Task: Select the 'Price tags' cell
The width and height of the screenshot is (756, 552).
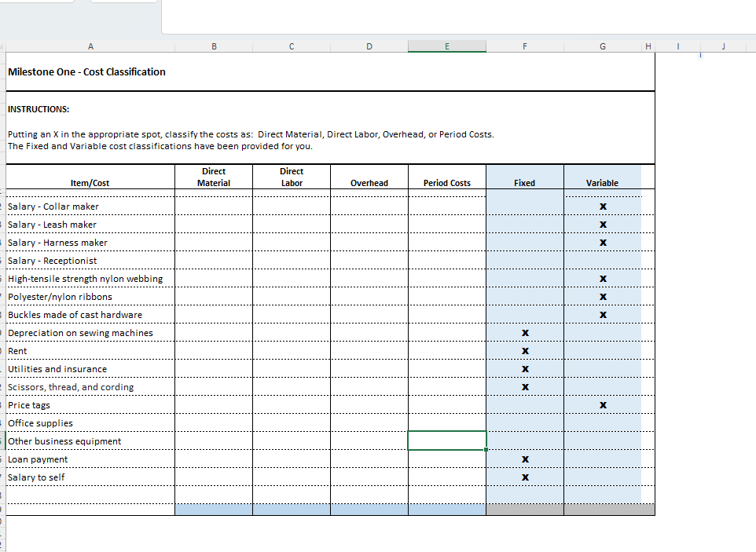Action: click(x=90, y=405)
